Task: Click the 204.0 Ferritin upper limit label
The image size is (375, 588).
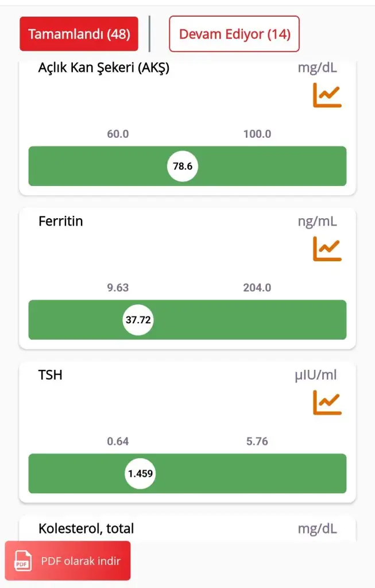Action: point(257,288)
